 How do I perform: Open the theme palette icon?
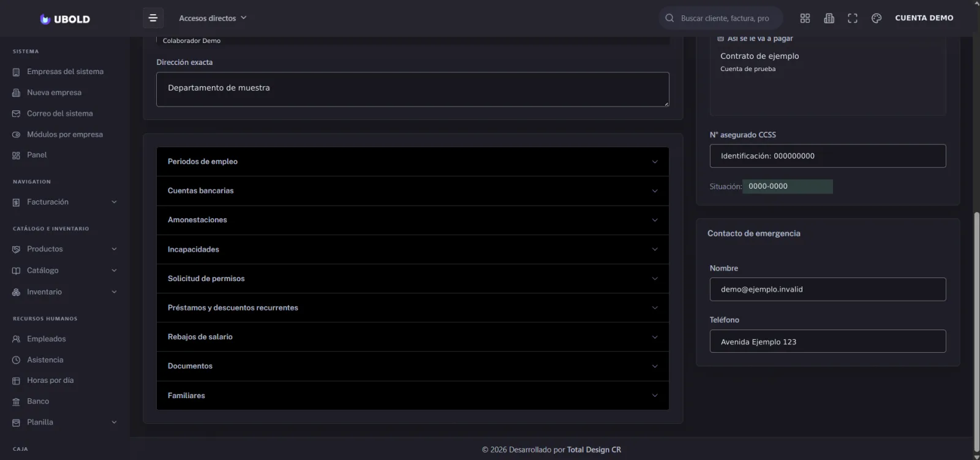pyautogui.click(x=876, y=18)
